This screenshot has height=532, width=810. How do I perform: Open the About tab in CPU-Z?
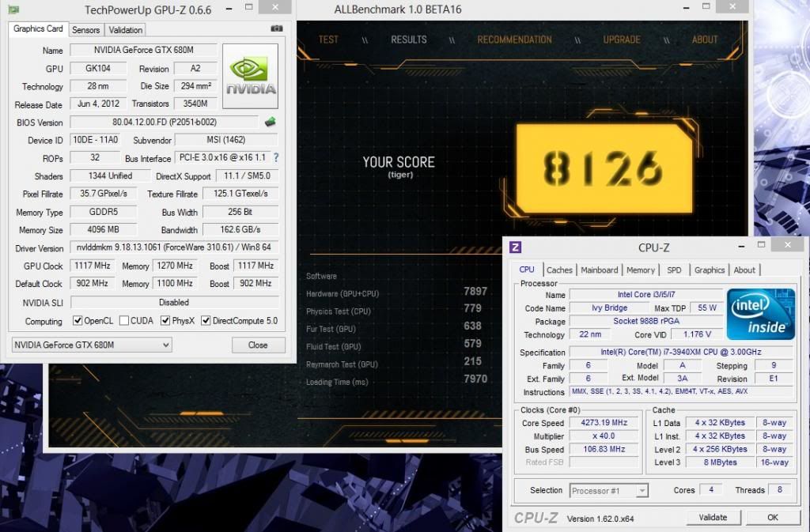pyautogui.click(x=744, y=270)
